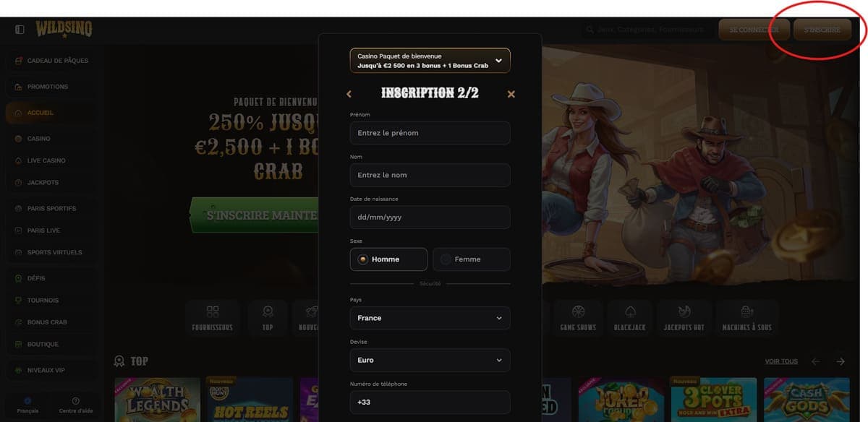Click the VOIR TOUS link

point(781,361)
